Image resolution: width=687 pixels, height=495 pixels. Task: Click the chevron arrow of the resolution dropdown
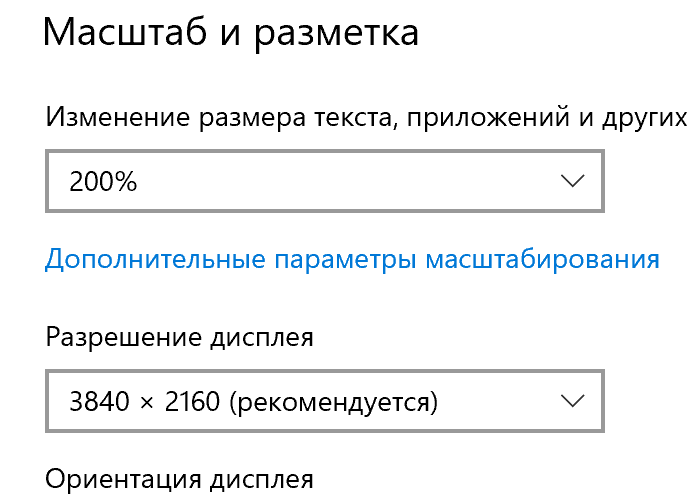pos(572,402)
